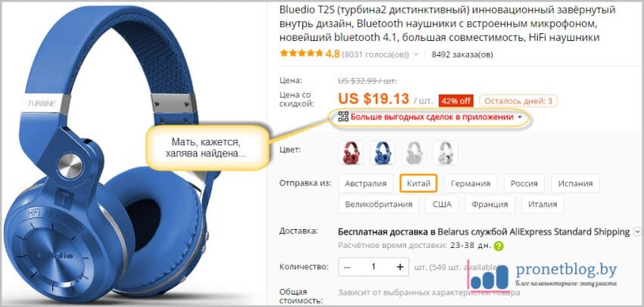The width and height of the screenshot is (644, 307).
Task: Click the Больше выгодных сделок в приложении link
Action: coord(431,117)
